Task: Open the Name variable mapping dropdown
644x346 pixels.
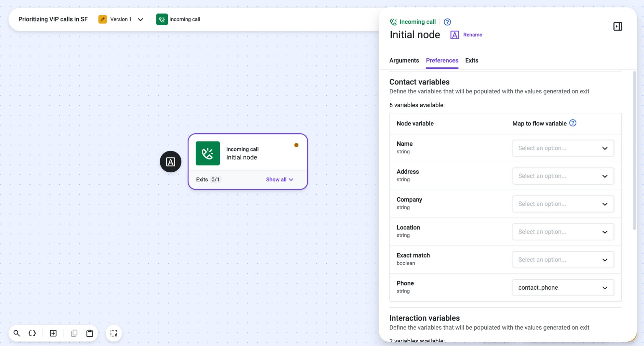Action: tap(563, 148)
